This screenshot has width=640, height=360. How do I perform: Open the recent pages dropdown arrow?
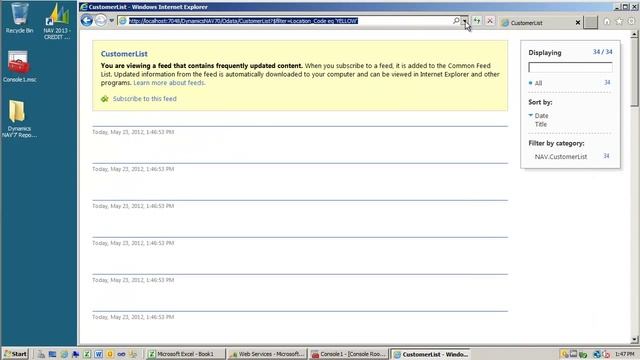[x=111, y=21]
